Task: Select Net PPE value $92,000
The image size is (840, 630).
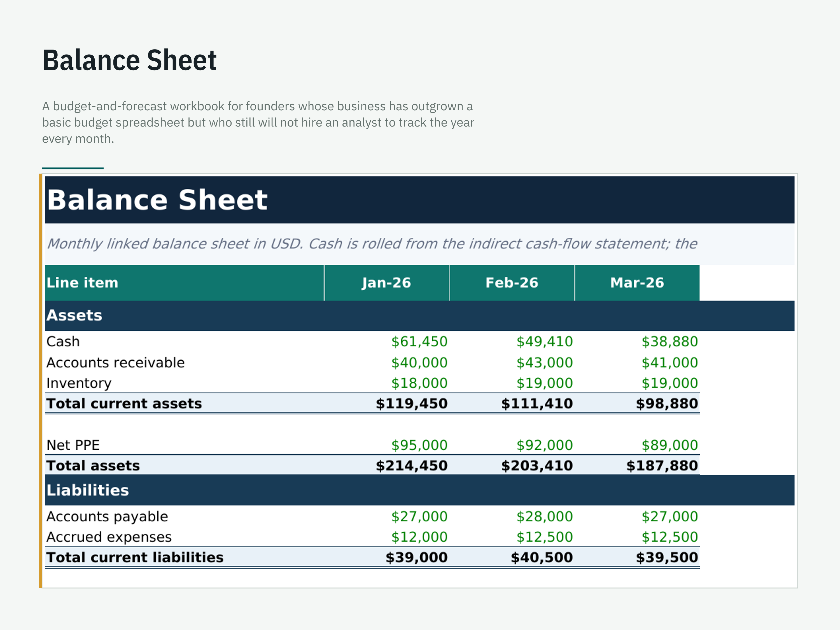Action: (x=545, y=445)
